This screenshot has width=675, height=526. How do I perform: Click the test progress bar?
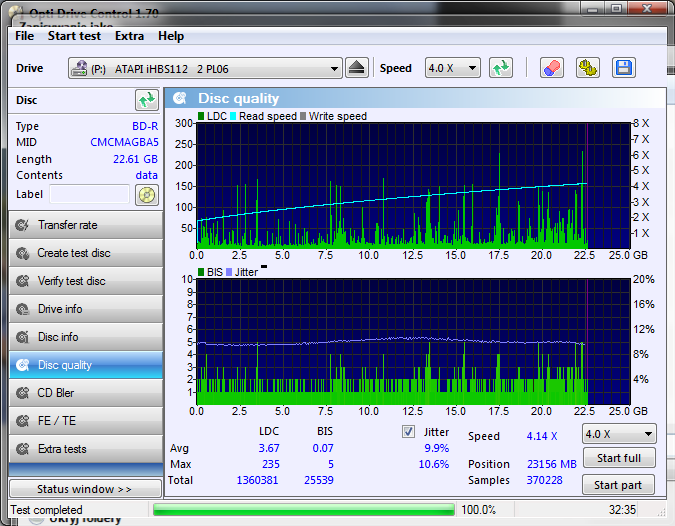304,510
